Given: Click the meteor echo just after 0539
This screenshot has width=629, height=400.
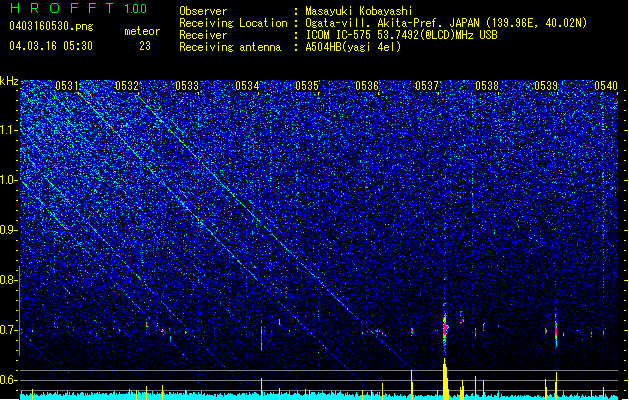Looking at the screenshot, I should coord(556,329).
